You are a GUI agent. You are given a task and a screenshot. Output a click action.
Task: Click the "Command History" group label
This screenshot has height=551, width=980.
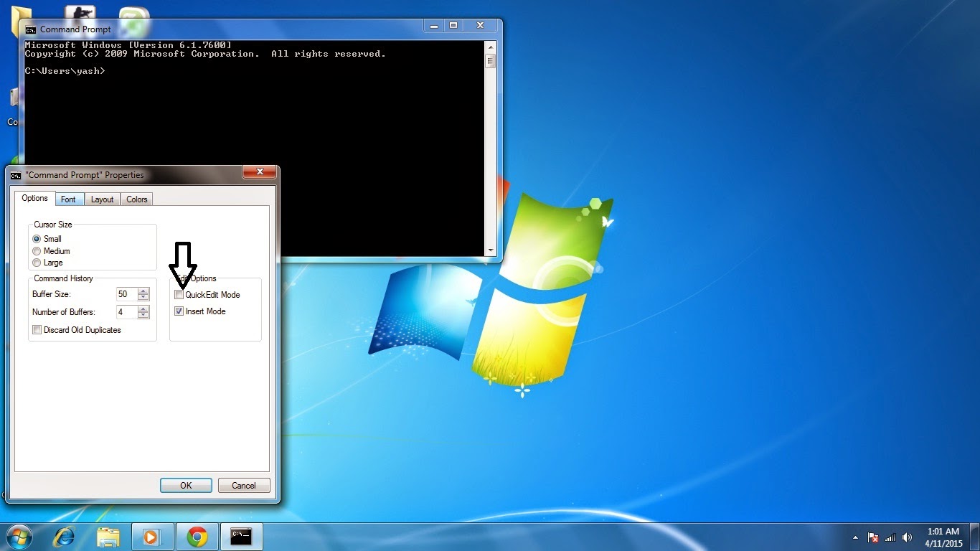pos(63,278)
